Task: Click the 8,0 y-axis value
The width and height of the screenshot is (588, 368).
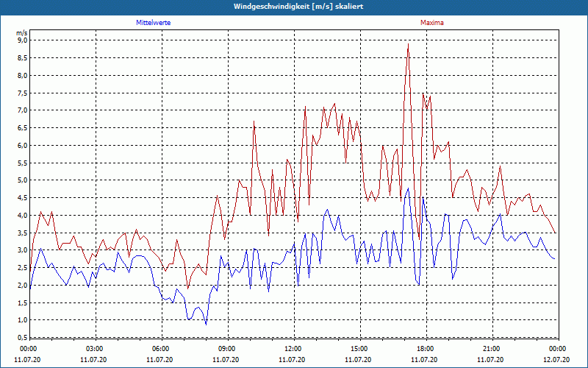Action: coord(23,75)
